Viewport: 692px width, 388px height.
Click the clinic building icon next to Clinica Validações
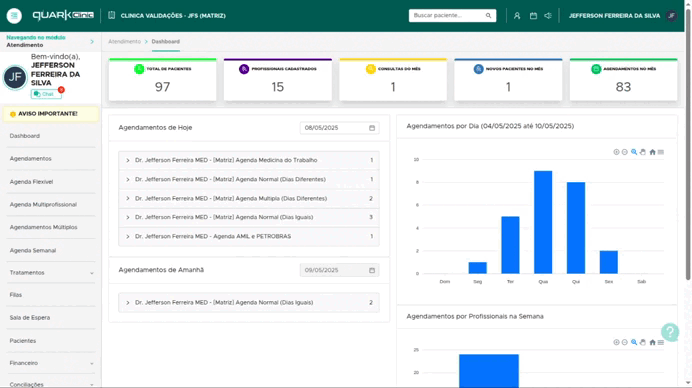coord(111,15)
